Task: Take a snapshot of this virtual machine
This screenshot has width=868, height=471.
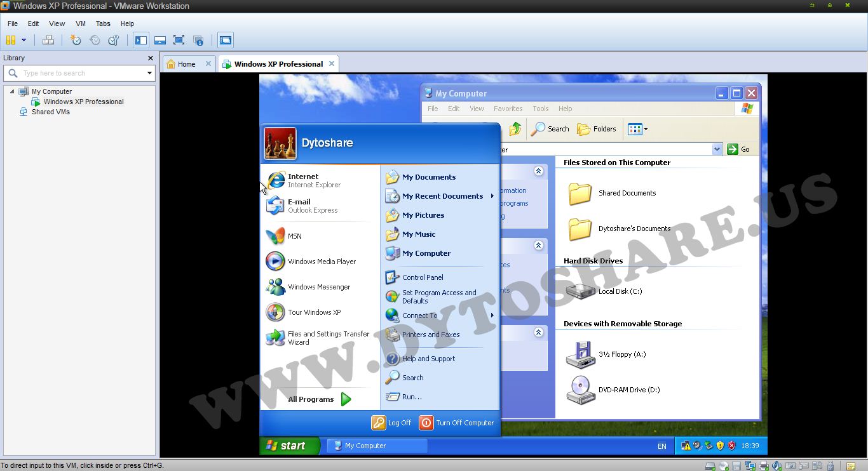Action: tap(76, 40)
